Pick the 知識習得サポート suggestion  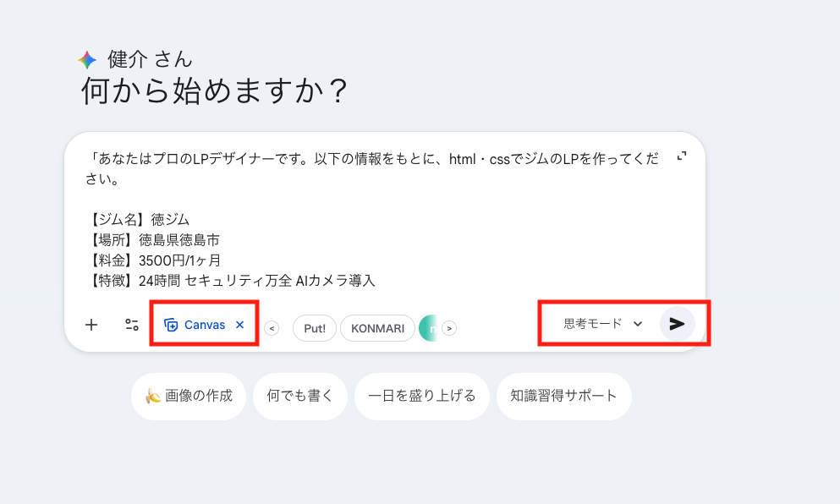pyautogui.click(x=563, y=396)
